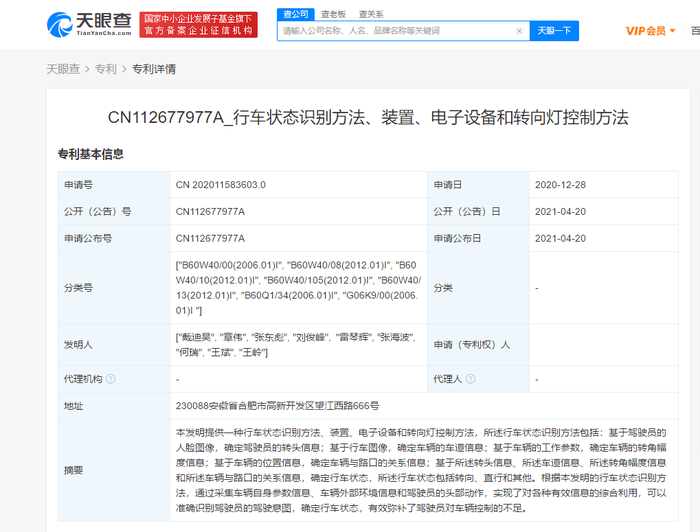
Task: Select the 查关系 search tab
Action: click(371, 14)
